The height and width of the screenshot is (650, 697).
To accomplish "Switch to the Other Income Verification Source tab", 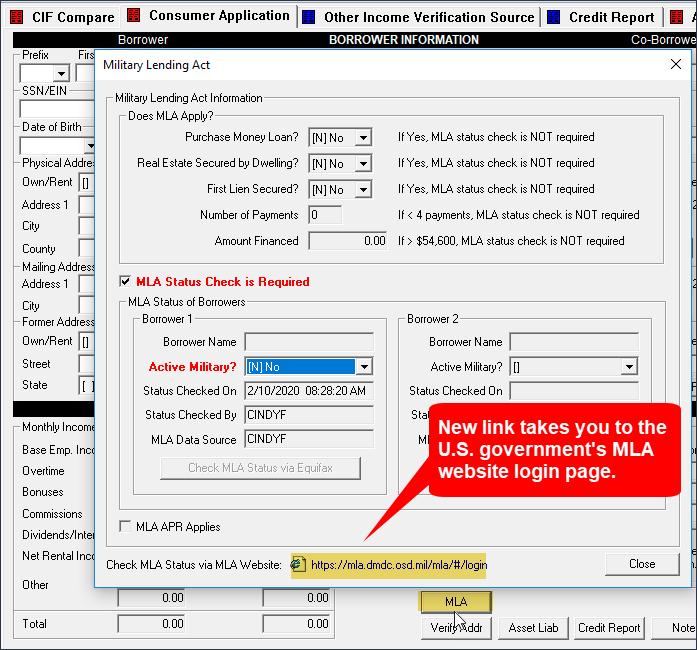I will (x=428, y=17).
